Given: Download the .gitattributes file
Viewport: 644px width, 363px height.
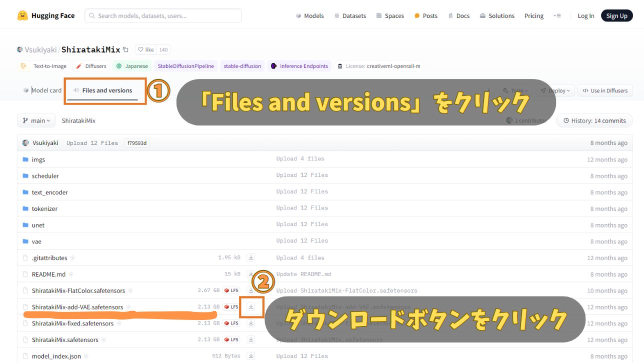Looking at the screenshot, I should pos(251,257).
